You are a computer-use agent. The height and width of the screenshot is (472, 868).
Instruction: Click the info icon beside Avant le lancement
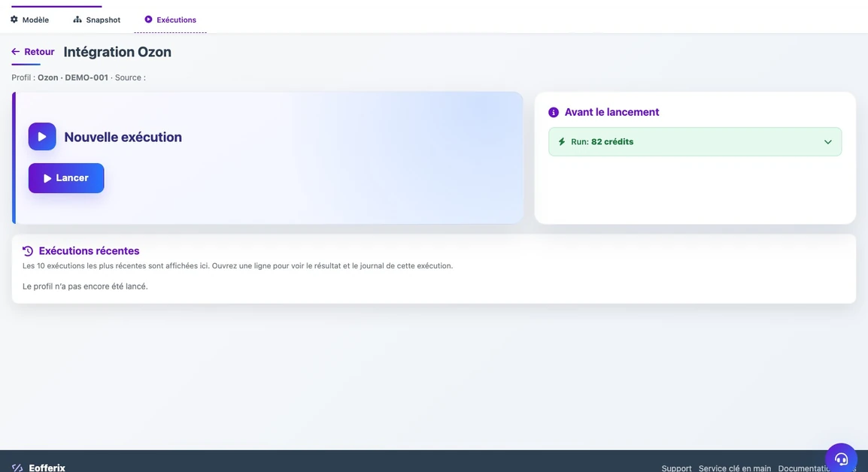tap(554, 112)
